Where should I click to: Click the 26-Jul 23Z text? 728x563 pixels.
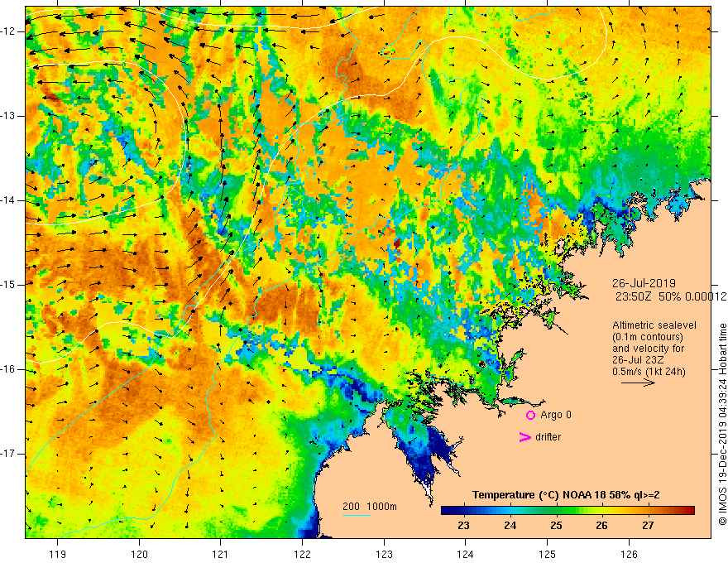point(637,360)
